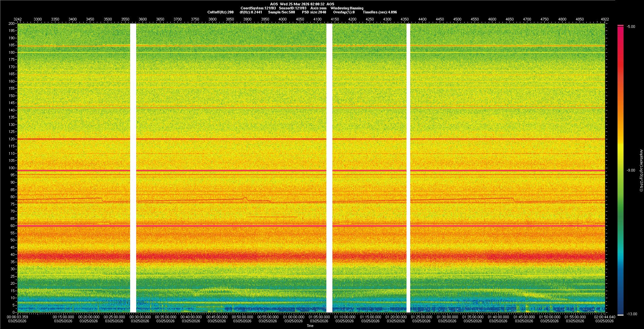Viewport: 644px width, 329px height.
Task: Click the narrow white gap near 4350
Action: tap(408, 168)
